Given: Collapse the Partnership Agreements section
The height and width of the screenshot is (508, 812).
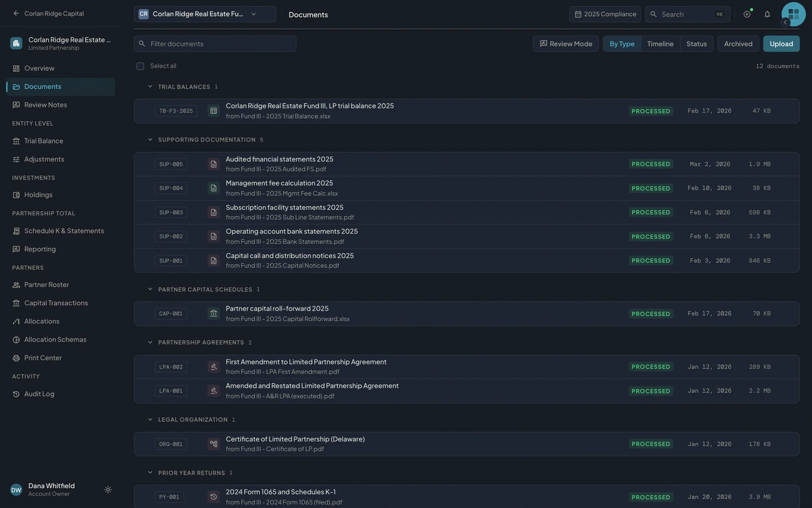Looking at the screenshot, I should [x=150, y=342].
